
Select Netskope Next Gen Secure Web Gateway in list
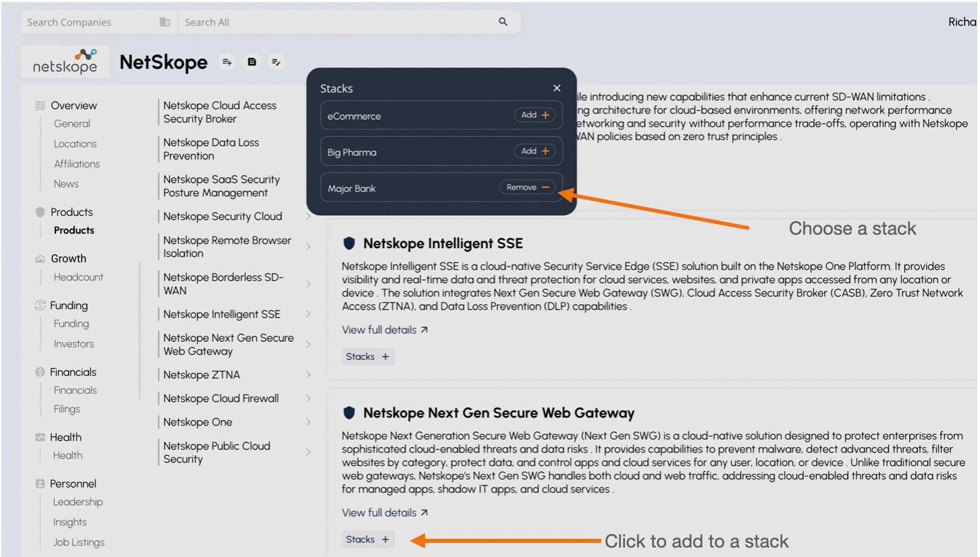coord(229,345)
